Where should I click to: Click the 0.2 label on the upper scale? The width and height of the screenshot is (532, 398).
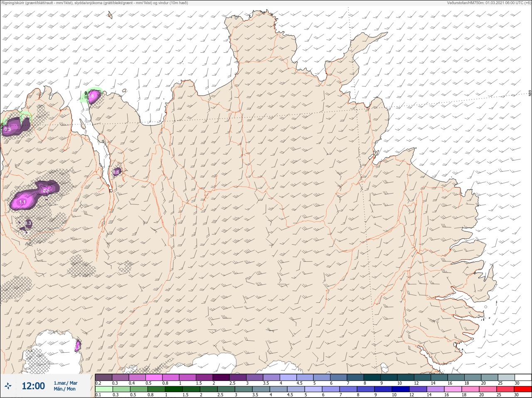(x=99, y=383)
